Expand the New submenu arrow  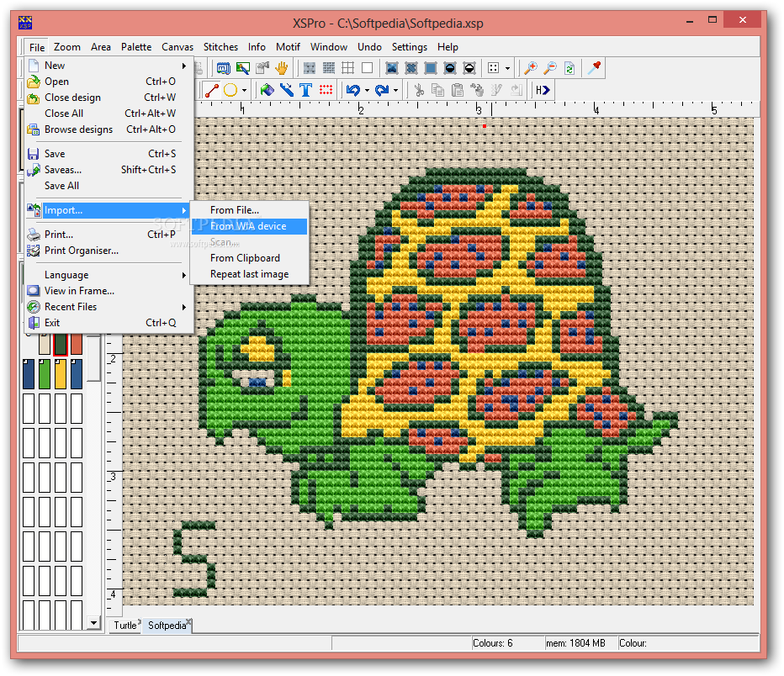(x=184, y=66)
